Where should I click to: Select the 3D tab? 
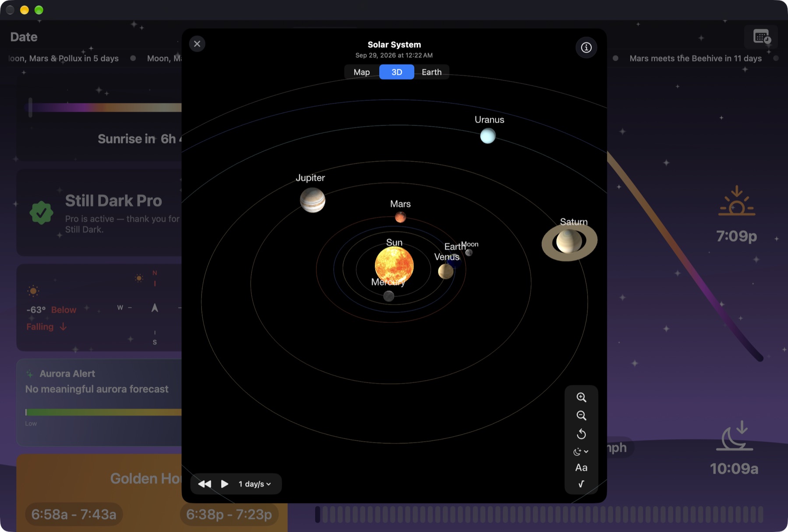click(x=397, y=72)
